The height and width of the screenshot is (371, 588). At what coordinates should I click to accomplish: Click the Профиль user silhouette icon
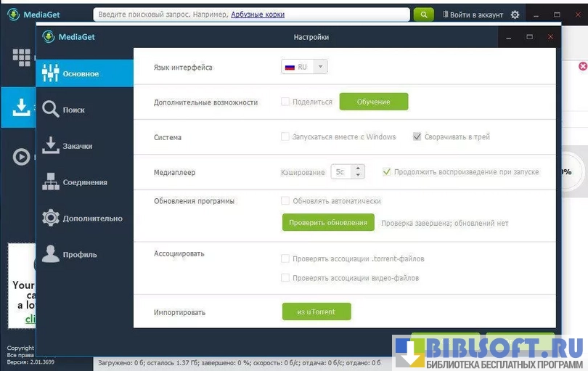pyautogui.click(x=50, y=254)
